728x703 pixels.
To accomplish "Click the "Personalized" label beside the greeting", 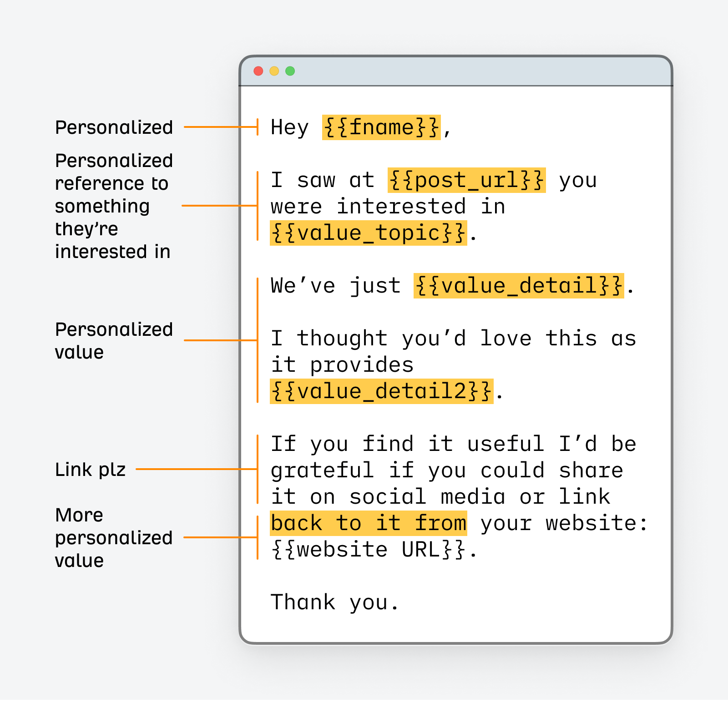I will tap(114, 127).
